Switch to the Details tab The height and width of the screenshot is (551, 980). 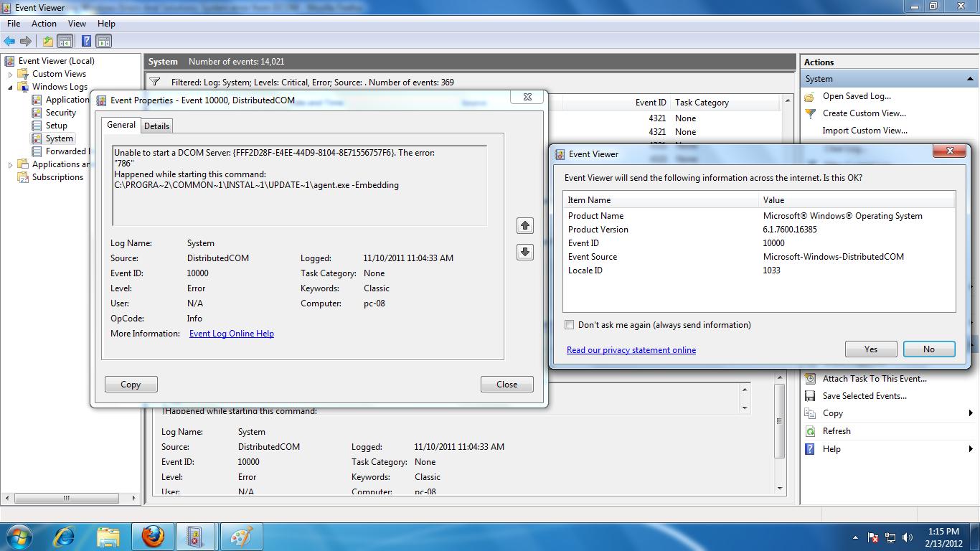point(156,126)
